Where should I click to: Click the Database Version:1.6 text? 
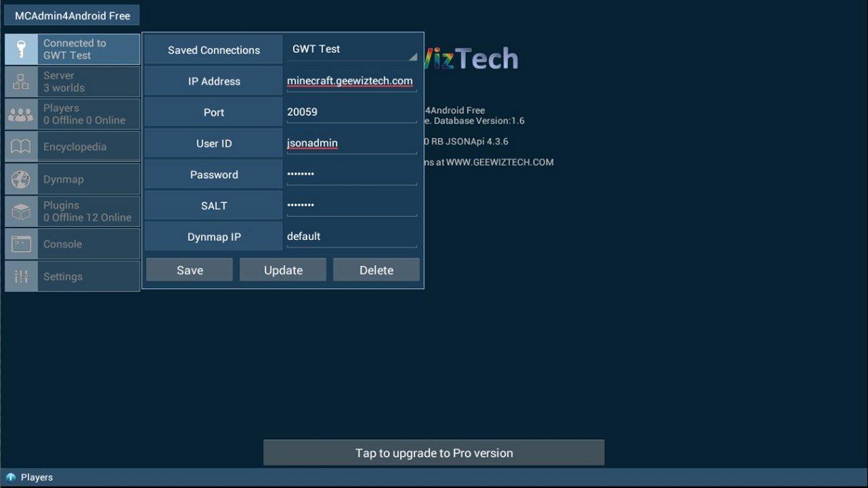click(x=479, y=121)
